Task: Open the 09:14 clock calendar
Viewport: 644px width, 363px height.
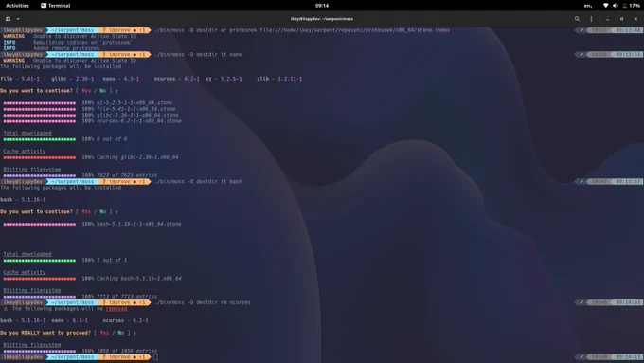Action: 322,6
